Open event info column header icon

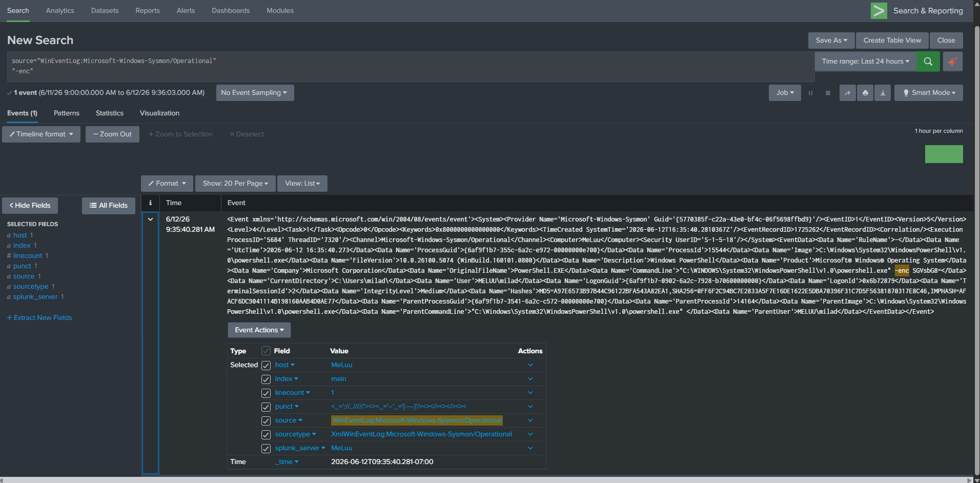[x=150, y=203]
